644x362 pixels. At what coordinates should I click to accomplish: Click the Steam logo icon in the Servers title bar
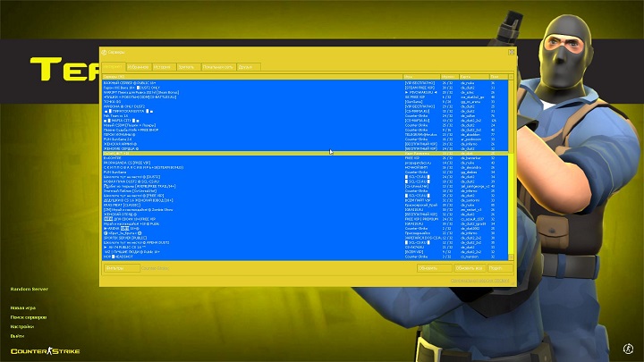[105, 53]
